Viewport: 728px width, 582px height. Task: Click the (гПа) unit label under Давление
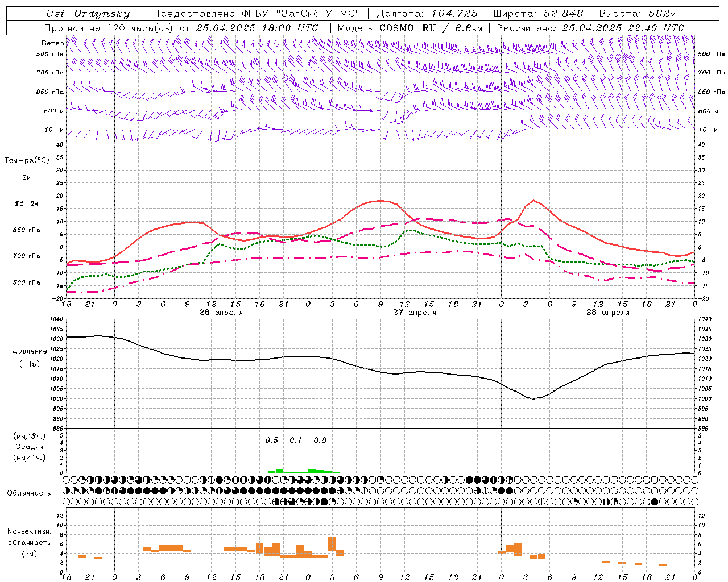pos(30,364)
